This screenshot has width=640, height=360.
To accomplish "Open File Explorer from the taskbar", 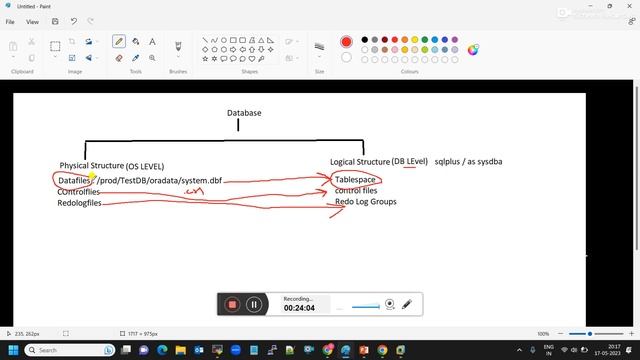I will 180,350.
